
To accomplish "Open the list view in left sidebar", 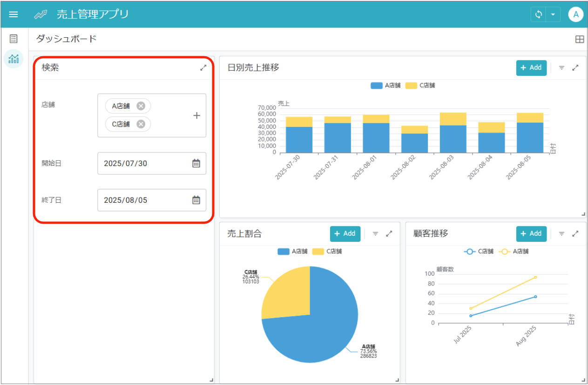I will 14,39.
